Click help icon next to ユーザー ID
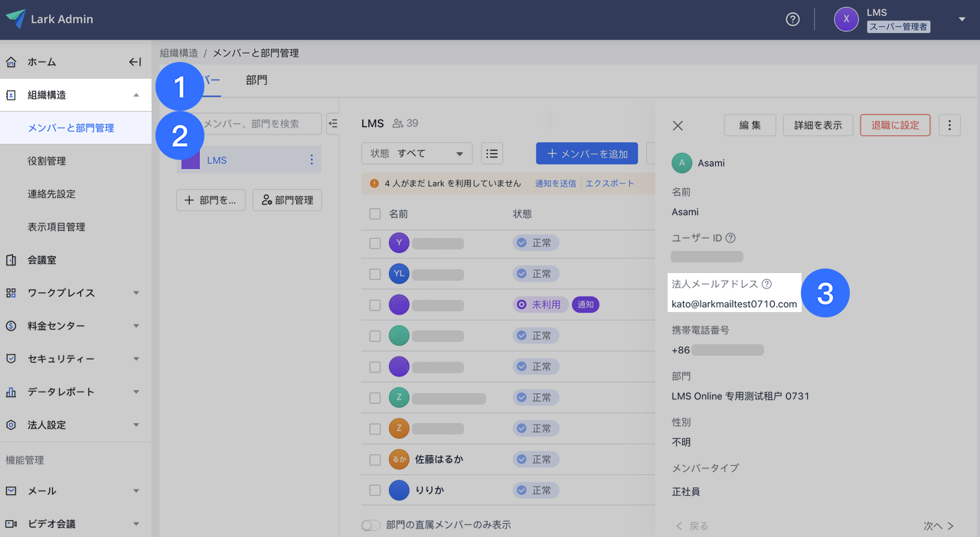 [730, 238]
